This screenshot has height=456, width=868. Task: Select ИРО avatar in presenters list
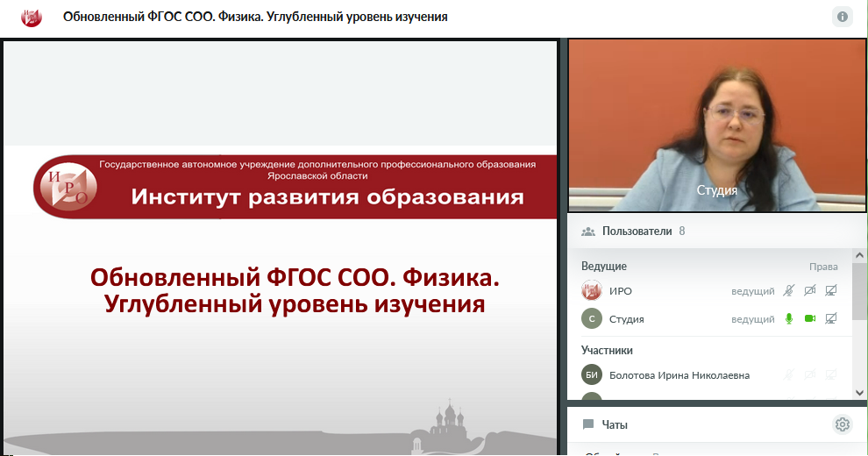(591, 290)
